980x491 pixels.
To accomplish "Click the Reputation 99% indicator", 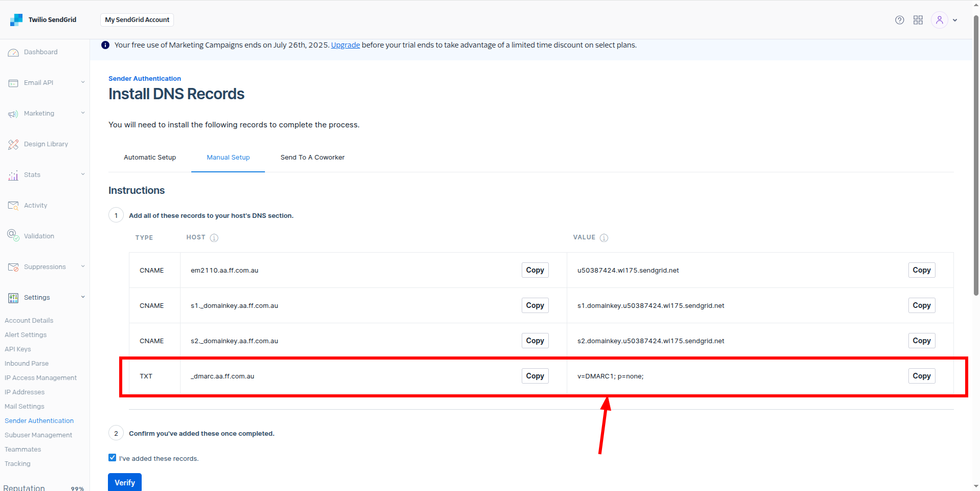I will [x=44, y=488].
